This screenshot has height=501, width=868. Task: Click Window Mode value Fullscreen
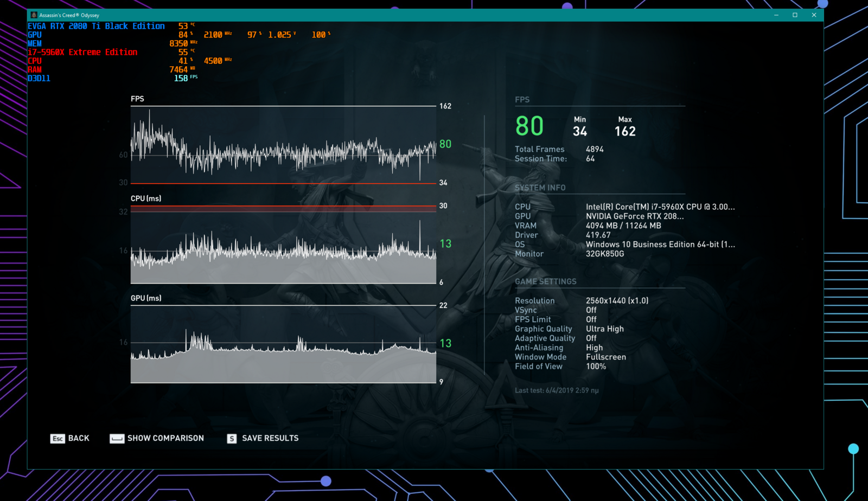tap(606, 357)
